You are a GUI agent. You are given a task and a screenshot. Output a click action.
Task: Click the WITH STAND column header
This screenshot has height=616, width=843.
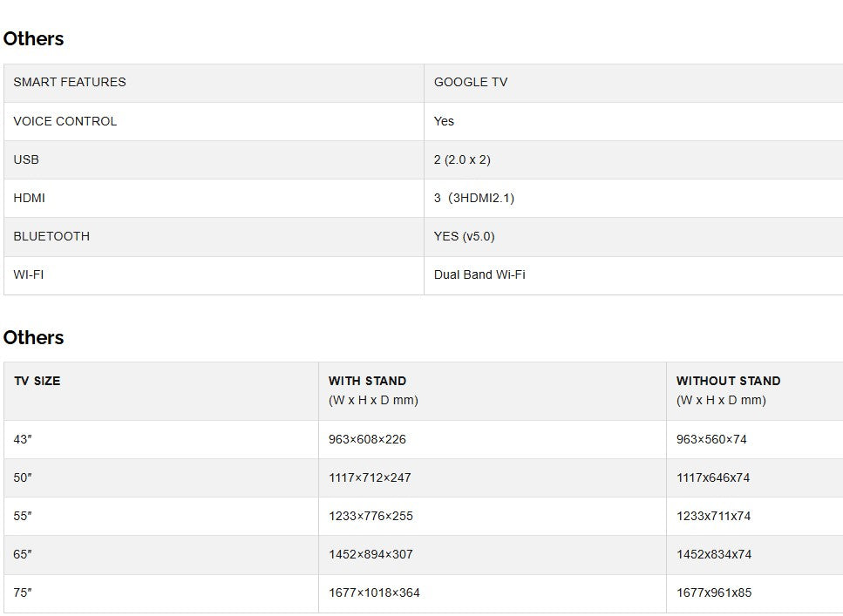click(367, 381)
